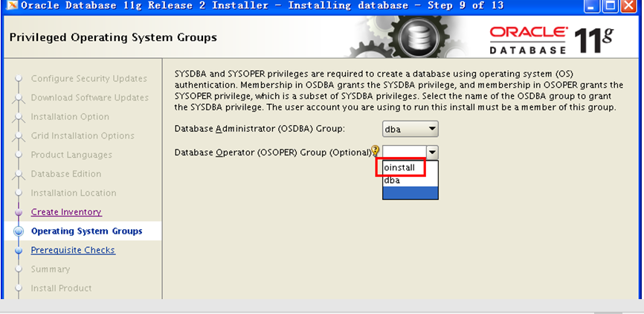644x314 pixels.
Task: Click the Database Administrator (OSDBA) Group label
Action: 260,129
